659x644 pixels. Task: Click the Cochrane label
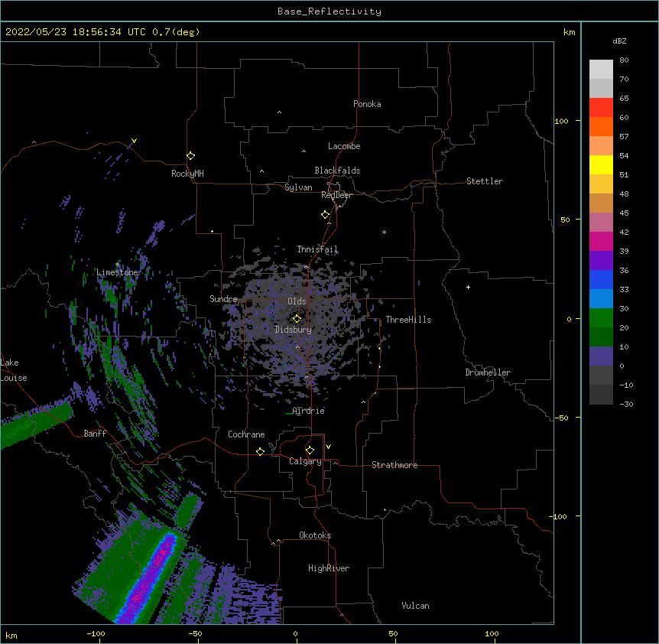246,434
